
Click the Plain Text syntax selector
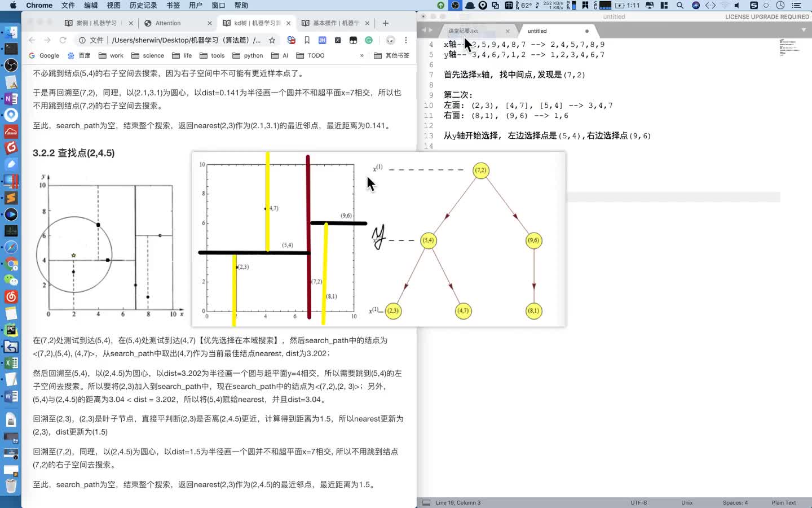[x=784, y=502]
